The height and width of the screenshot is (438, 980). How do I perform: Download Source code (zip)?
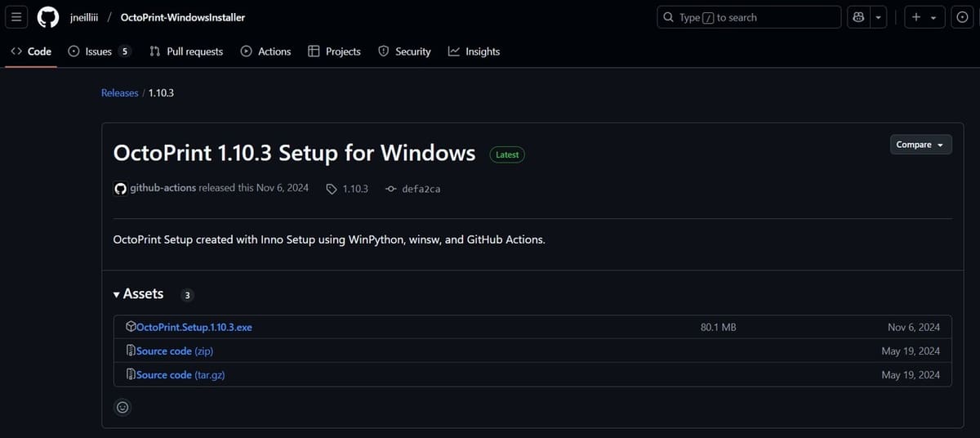point(175,351)
